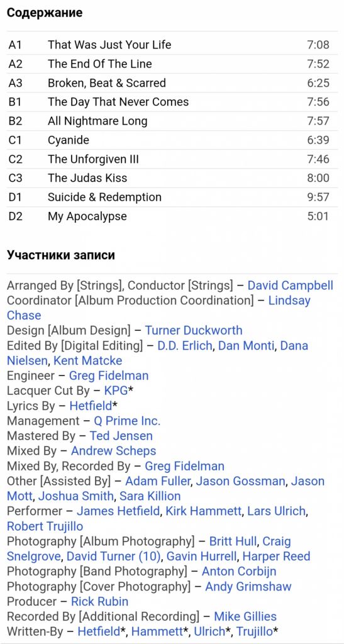Open Andy Grimshaw cover photography link

click(248, 587)
